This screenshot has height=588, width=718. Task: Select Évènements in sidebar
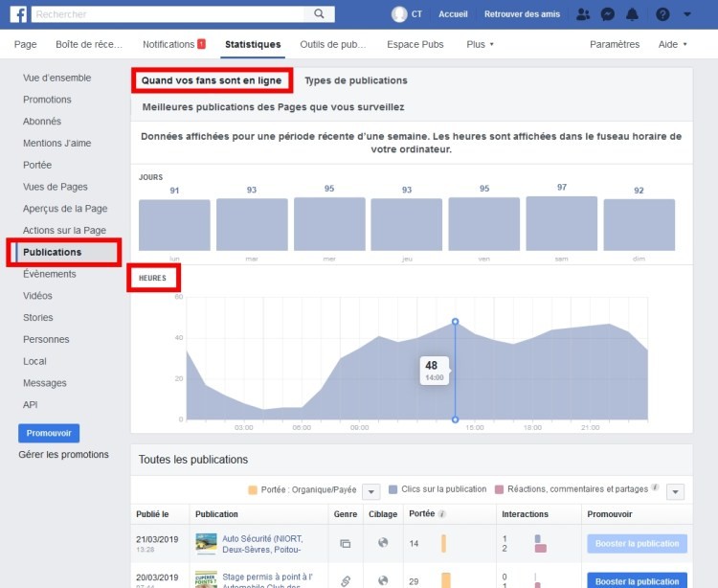click(x=50, y=274)
